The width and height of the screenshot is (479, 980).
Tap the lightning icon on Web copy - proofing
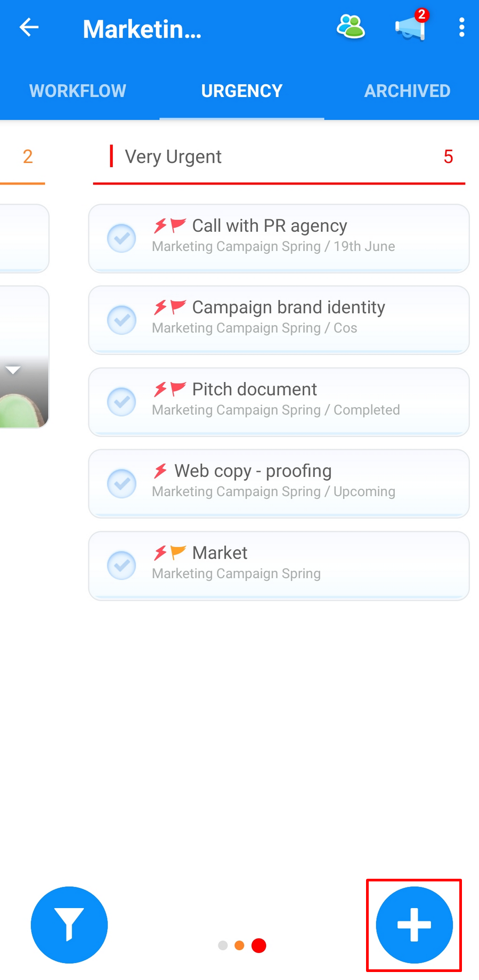coord(159,471)
